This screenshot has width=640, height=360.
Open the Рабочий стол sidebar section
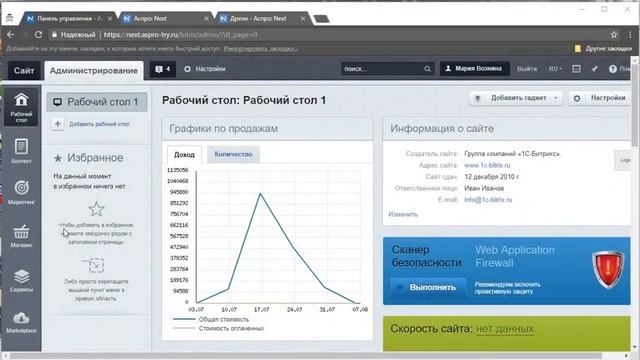(x=21, y=107)
